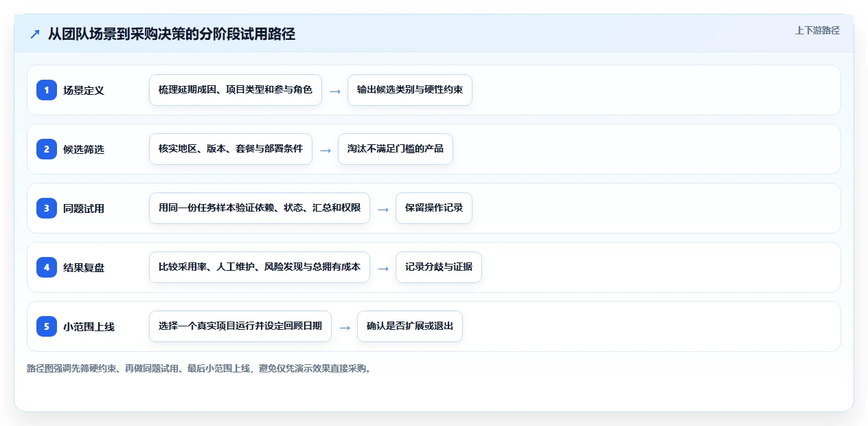Click the 同题试用 step label
The image size is (868, 426).
[84, 209]
